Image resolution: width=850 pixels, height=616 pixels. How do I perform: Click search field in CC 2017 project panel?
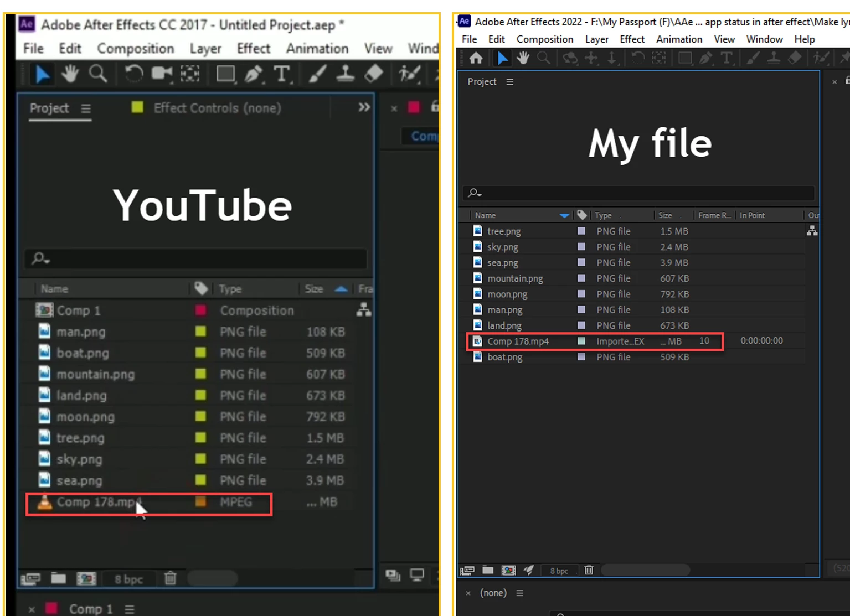tap(195, 258)
